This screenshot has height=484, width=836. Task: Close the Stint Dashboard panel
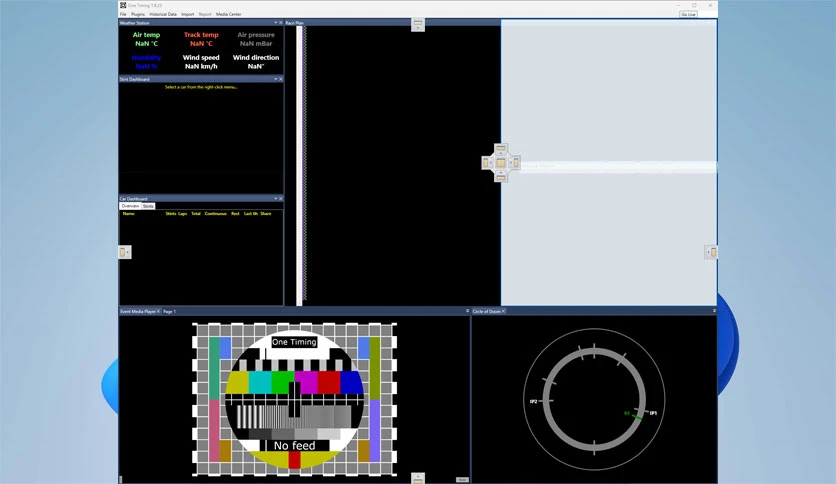[281, 79]
